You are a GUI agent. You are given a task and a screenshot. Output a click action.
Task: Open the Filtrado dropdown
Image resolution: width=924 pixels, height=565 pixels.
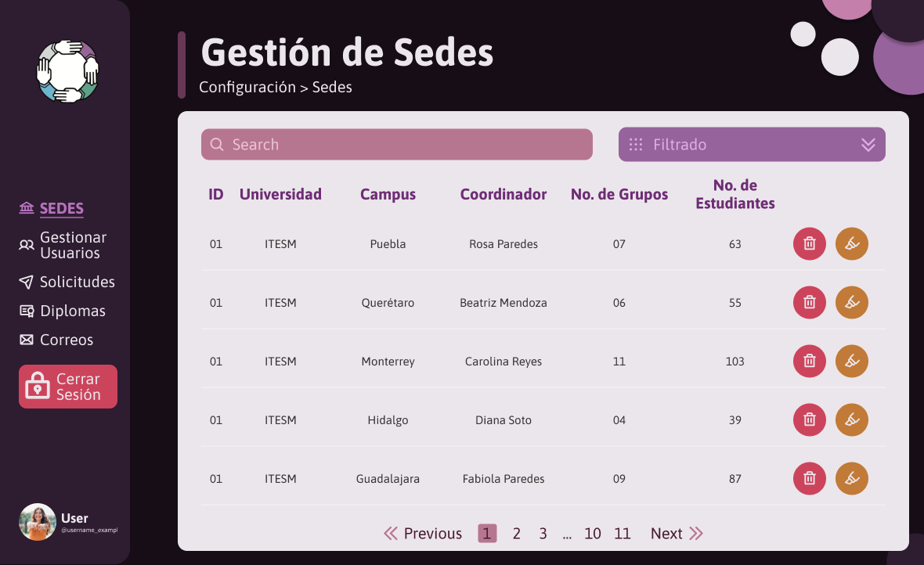coord(752,144)
